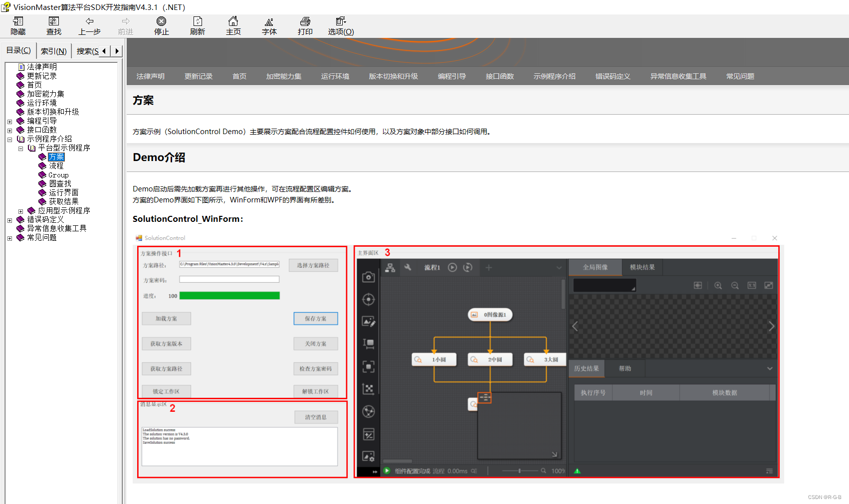Switch to the 模块结果 tab
The height and width of the screenshot is (504, 849).
pyautogui.click(x=642, y=267)
